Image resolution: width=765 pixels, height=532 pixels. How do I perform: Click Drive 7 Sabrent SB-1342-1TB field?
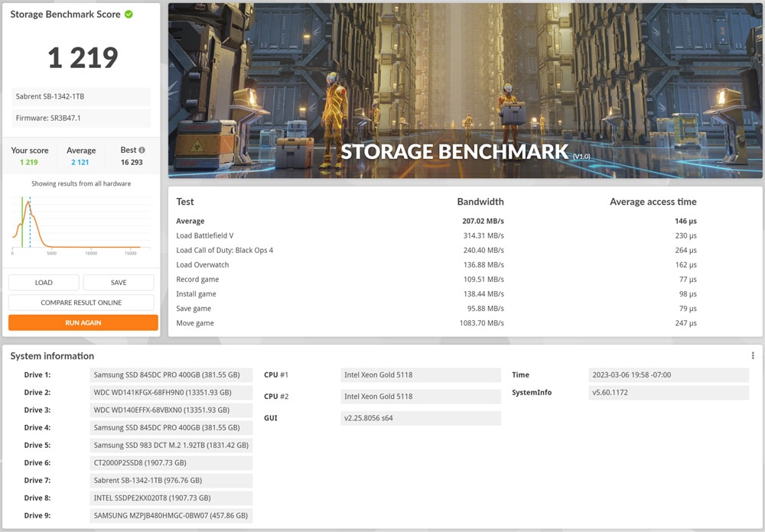pos(171,480)
